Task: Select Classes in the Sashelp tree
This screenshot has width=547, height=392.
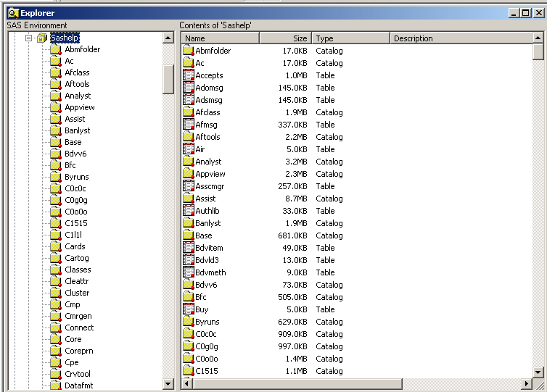Action: [x=78, y=270]
